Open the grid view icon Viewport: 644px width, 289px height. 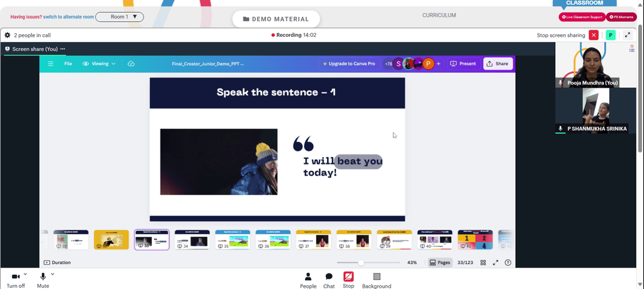[x=483, y=263]
